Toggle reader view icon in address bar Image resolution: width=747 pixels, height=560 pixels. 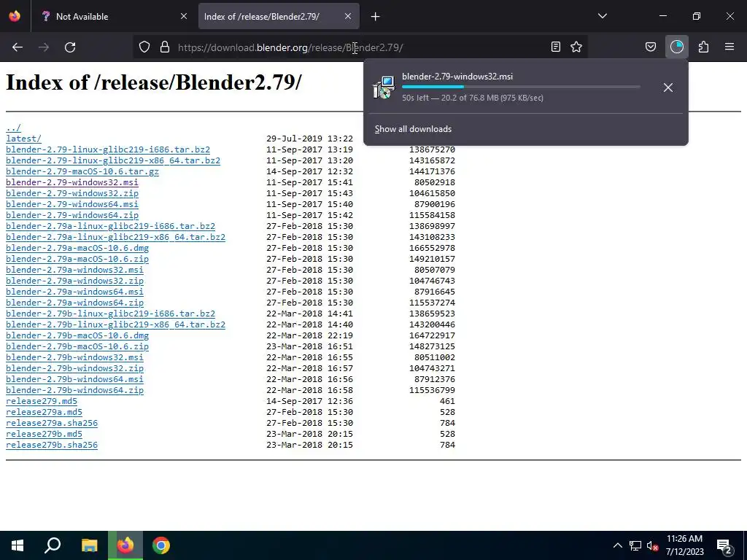point(555,47)
